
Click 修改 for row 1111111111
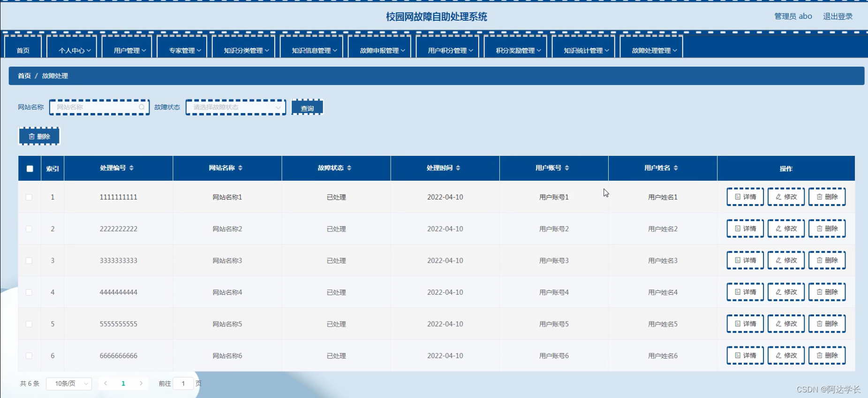pos(786,197)
